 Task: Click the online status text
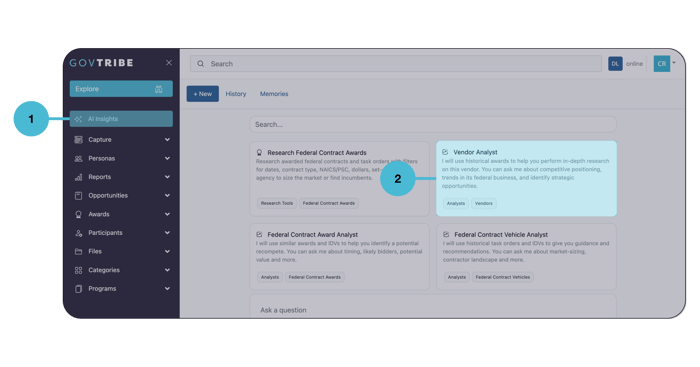click(x=634, y=64)
